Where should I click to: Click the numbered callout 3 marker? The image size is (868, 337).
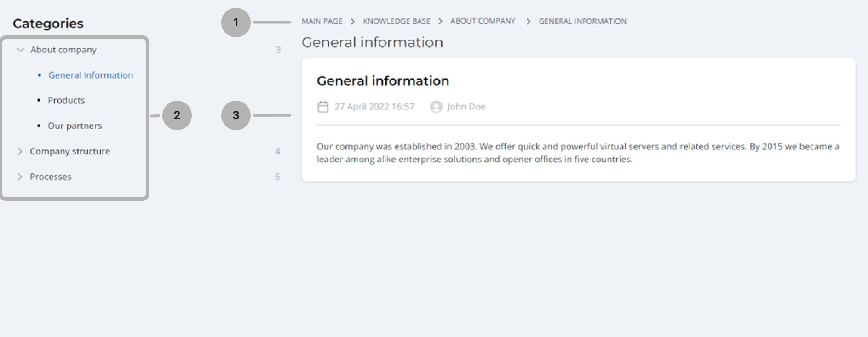click(236, 115)
